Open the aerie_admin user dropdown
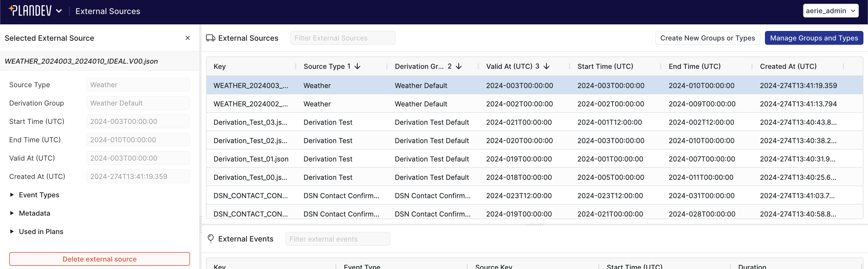868x269 pixels. tap(830, 11)
